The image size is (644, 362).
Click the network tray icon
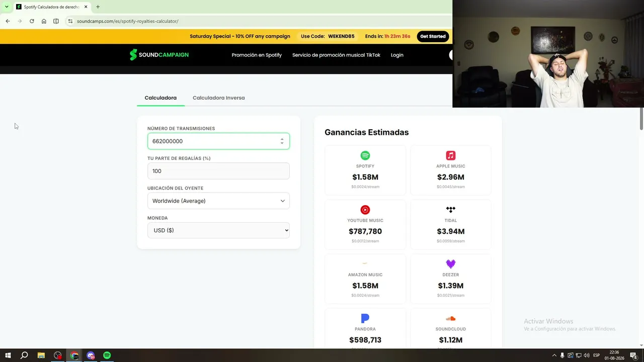tap(579, 355)
